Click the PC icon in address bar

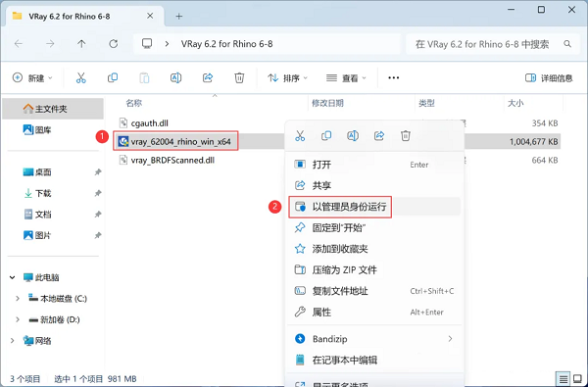[x=147, y=44]
